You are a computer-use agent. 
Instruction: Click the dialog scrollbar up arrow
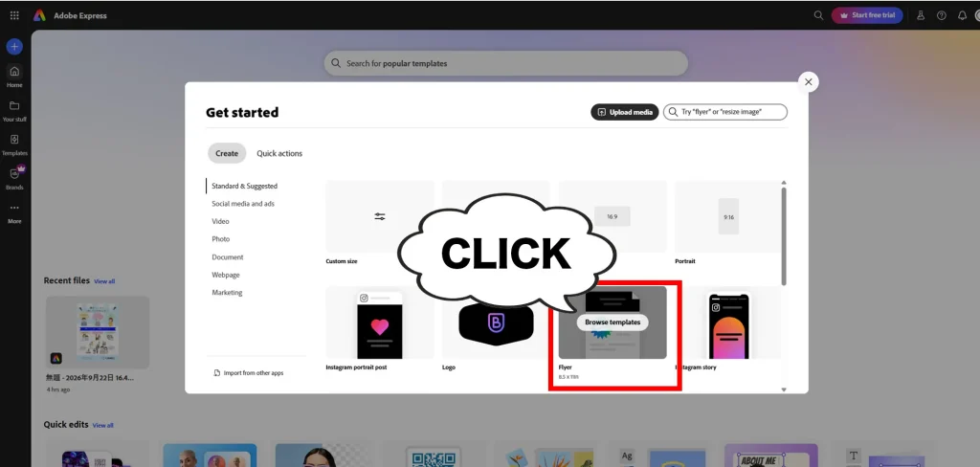click(784, 183)
